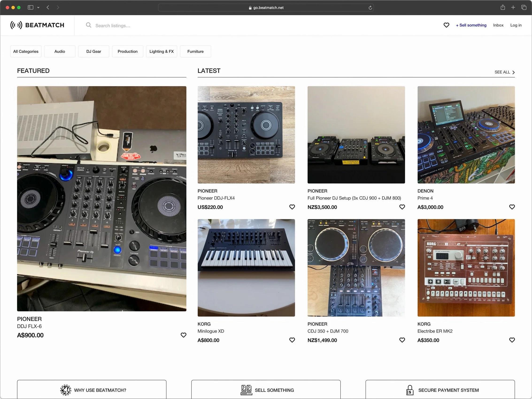Select the DJ Gear category
Screen dimensions: 532x399
93,51
